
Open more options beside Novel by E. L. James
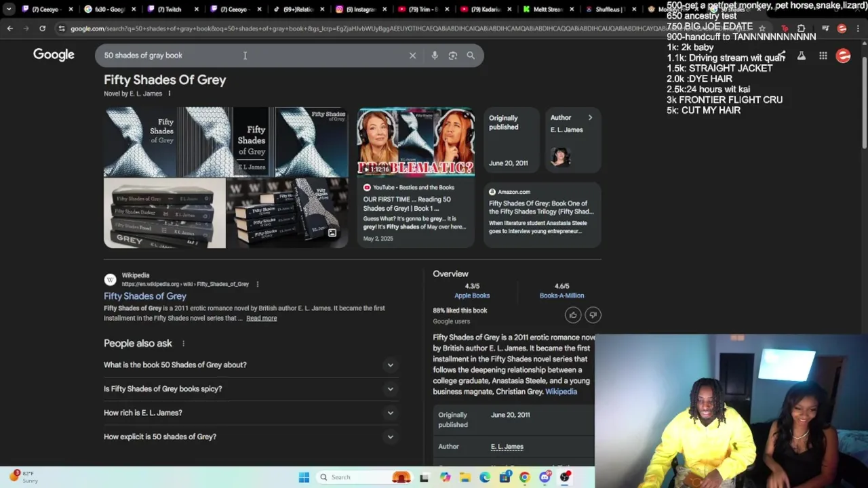(170, 94)
